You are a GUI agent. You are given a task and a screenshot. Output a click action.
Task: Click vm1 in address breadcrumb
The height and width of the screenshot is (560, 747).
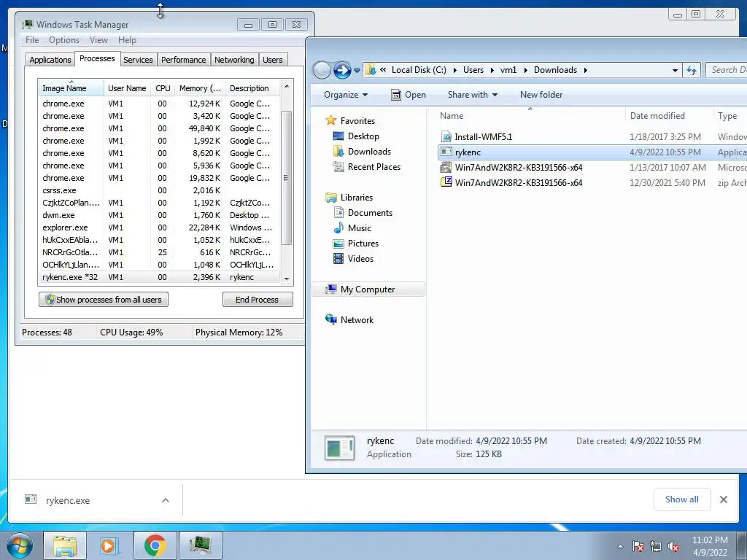click(508, 70)
